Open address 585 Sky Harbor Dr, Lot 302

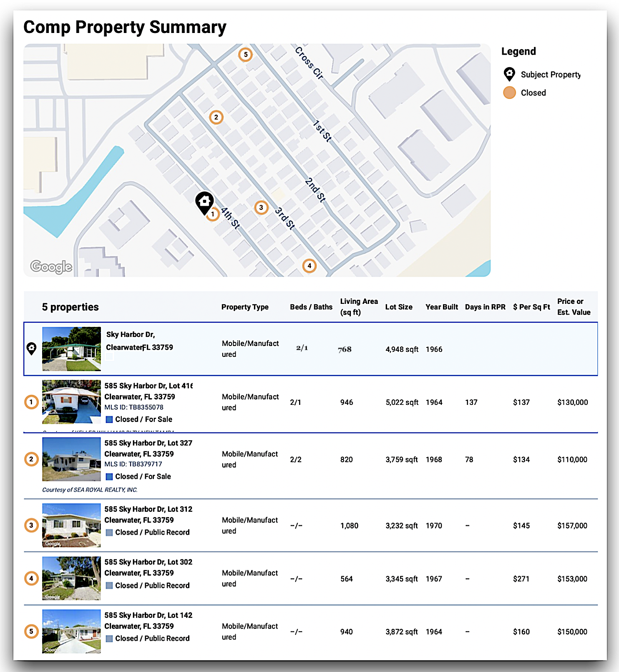[x=148, y=562]
